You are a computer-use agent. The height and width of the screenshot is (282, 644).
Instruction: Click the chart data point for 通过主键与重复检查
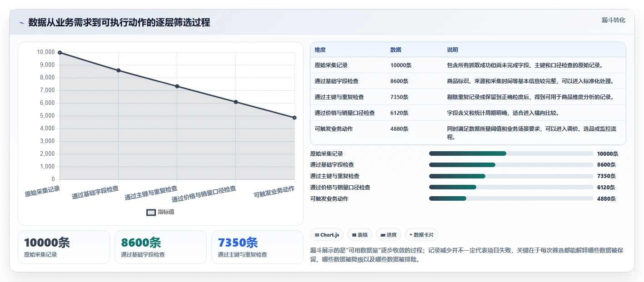click(x=177, y=86)
